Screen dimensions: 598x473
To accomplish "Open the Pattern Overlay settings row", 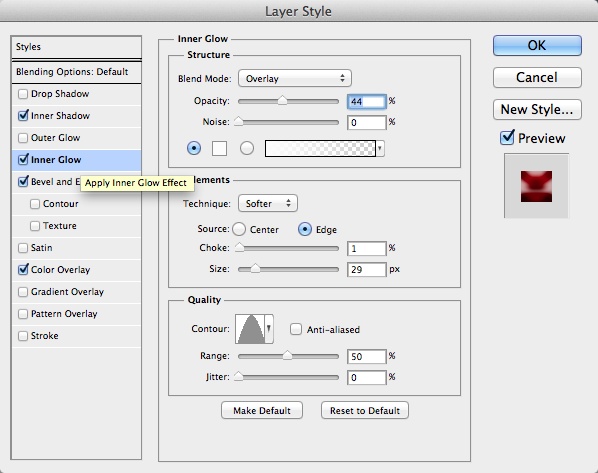I will (x=77, y=314).
